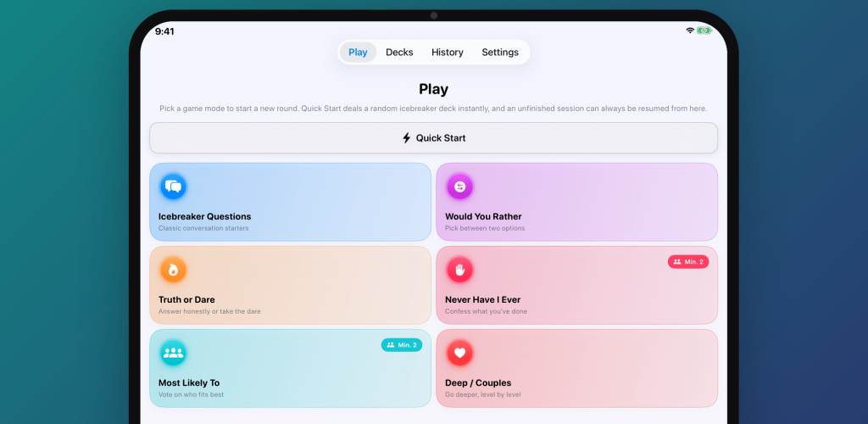
Task: Click the Min. 2 badge on Most Likely To
Action: pos(401,345)
